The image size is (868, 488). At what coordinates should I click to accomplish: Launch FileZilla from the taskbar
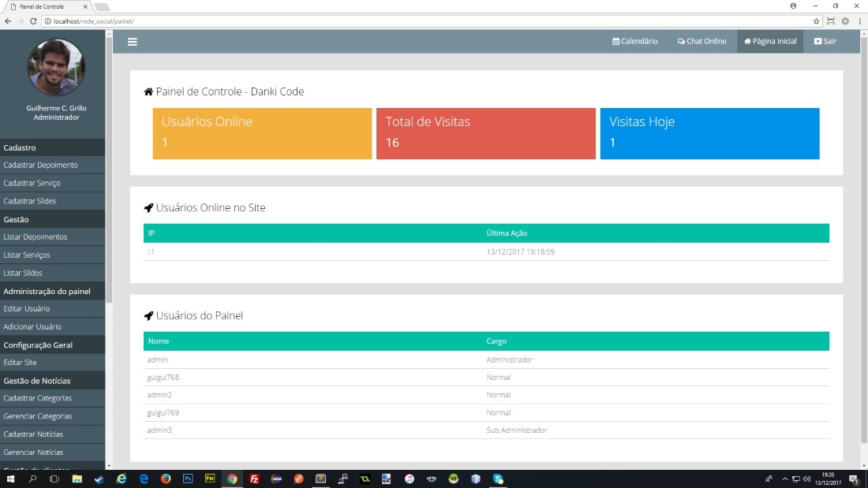pos(254,479)
